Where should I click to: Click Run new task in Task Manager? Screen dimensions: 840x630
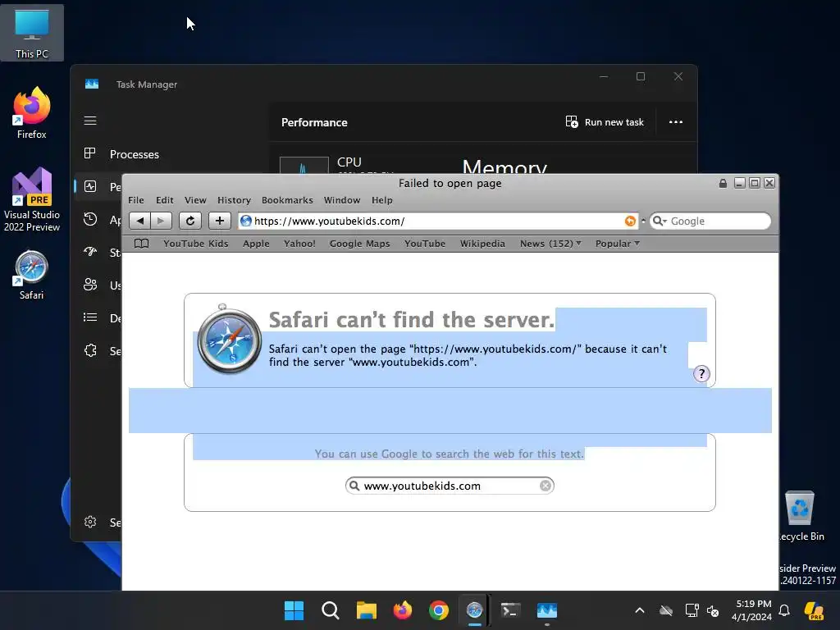[605, 122]
